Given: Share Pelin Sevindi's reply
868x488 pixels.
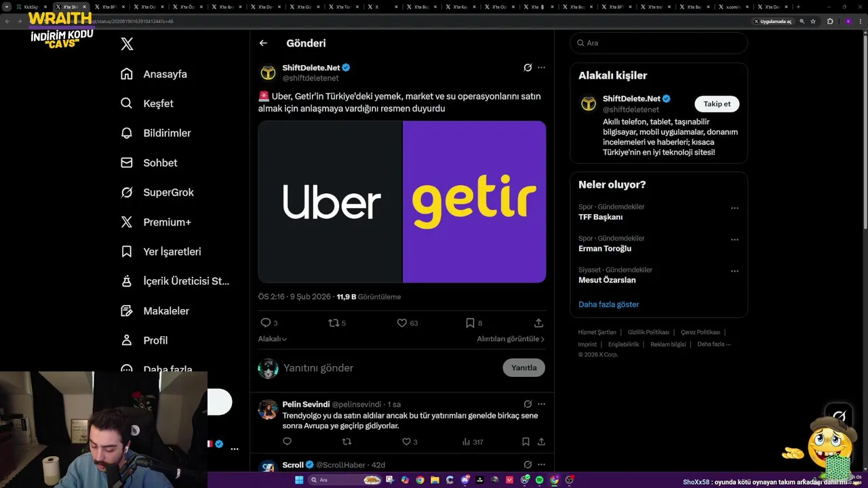Looking at the screenshot, I should tap(541, 442).
